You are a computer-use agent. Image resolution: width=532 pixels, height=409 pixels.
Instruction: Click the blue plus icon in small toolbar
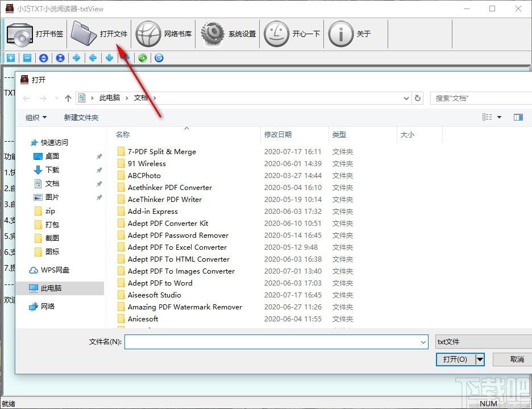[x=10, y=57]
